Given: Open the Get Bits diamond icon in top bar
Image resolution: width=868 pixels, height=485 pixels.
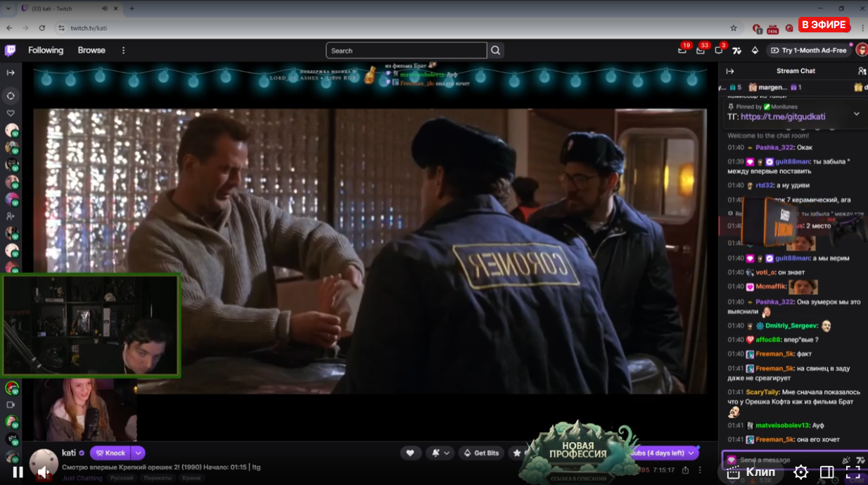Looking at the screenshot, I should 755,51.
